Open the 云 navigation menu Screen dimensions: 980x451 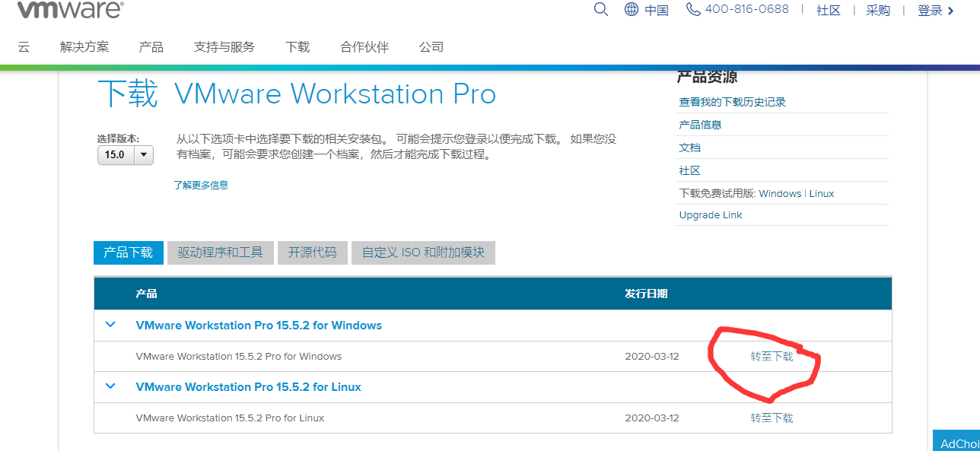click(24, 47)
